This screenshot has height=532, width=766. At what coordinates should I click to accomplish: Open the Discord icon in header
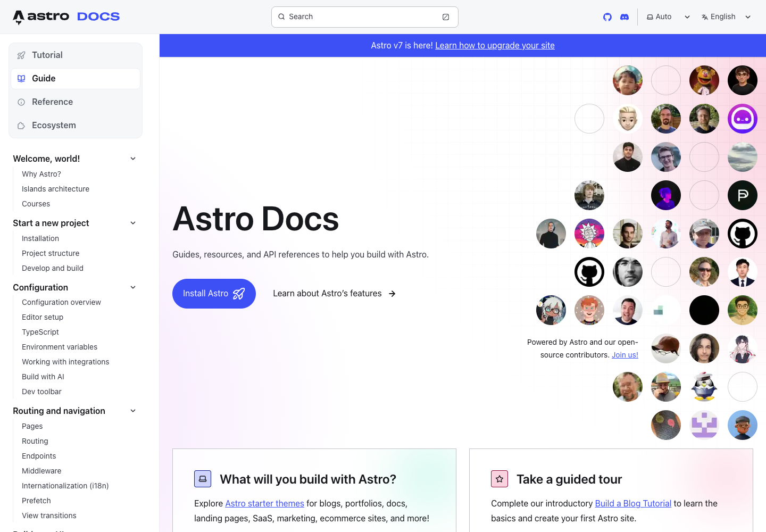pyautogui.click(x=625, y=17)
